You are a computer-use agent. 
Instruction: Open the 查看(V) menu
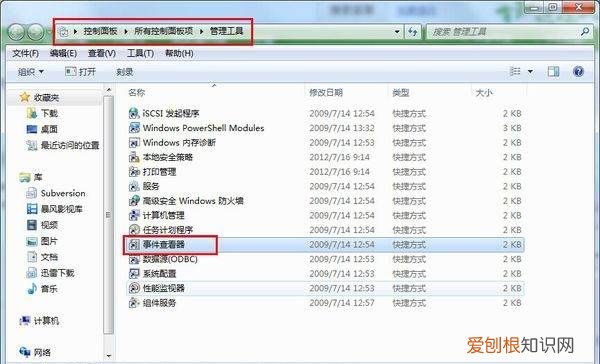[x=102, y=53]
